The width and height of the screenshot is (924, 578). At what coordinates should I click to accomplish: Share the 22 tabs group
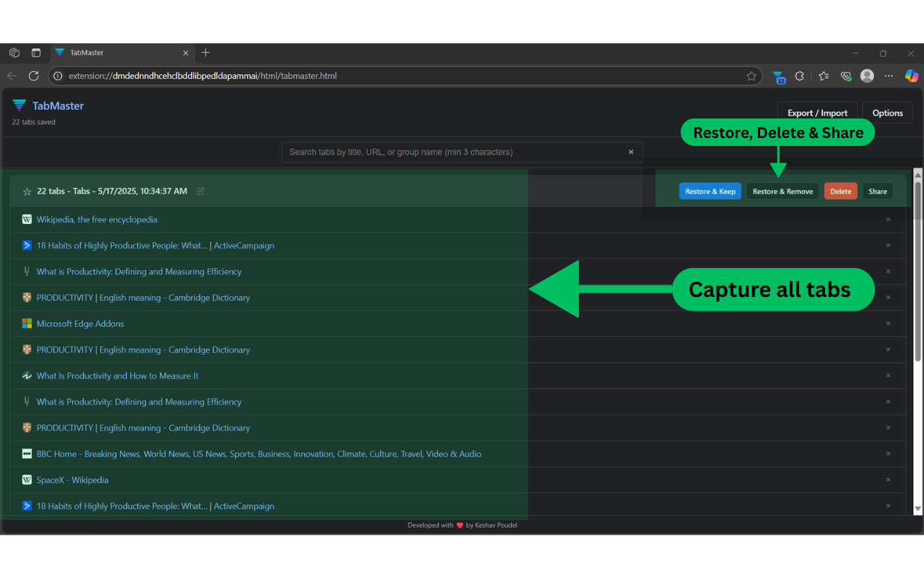coord(878,191)
